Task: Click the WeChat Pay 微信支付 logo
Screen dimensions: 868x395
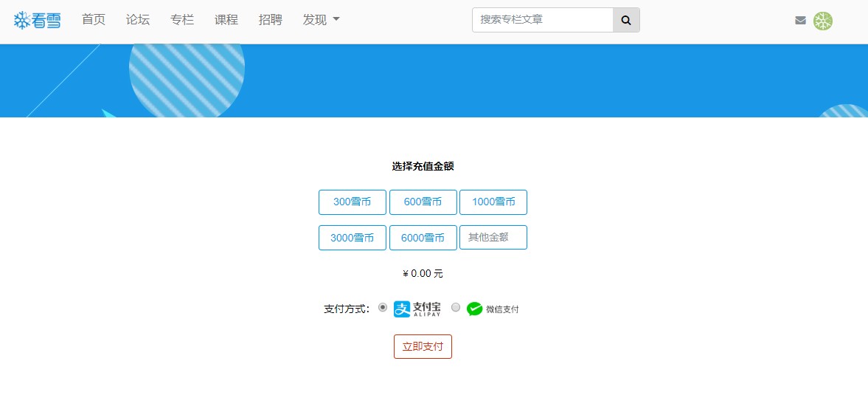Action: coord(492,309)
